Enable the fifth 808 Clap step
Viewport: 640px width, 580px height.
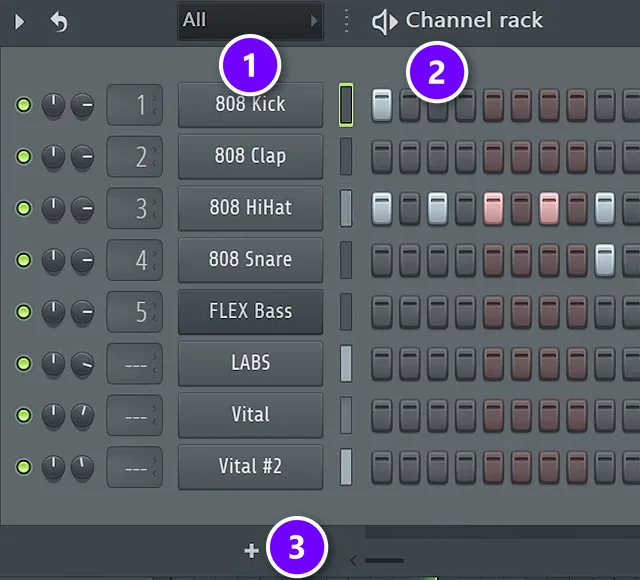pos(493,156)
